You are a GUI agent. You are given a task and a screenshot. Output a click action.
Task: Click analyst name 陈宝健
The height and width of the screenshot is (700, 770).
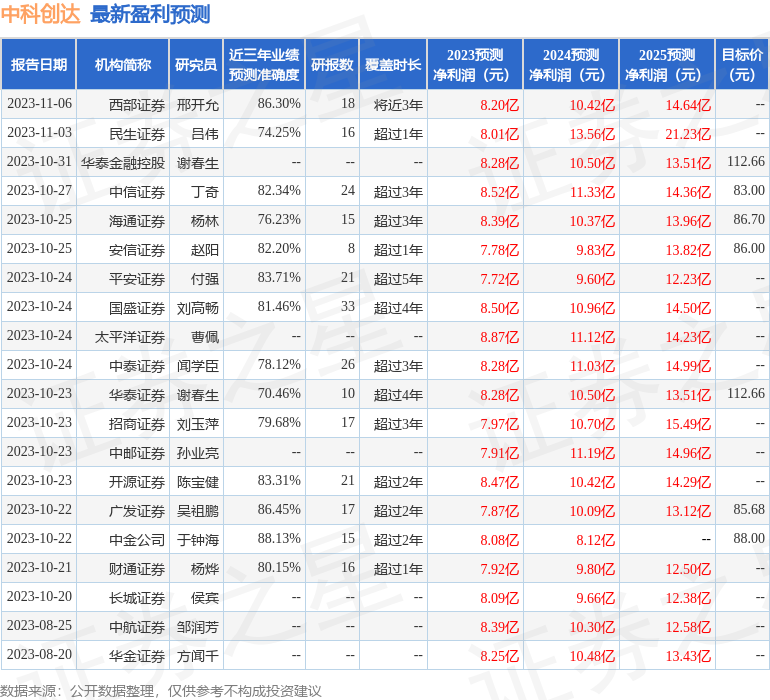point(197,481)
